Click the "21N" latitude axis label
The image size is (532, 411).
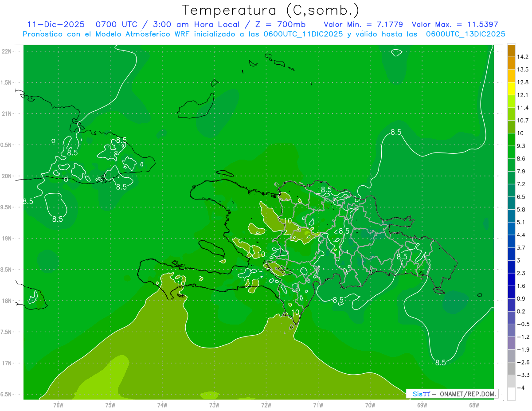click(x=7, y=114)
